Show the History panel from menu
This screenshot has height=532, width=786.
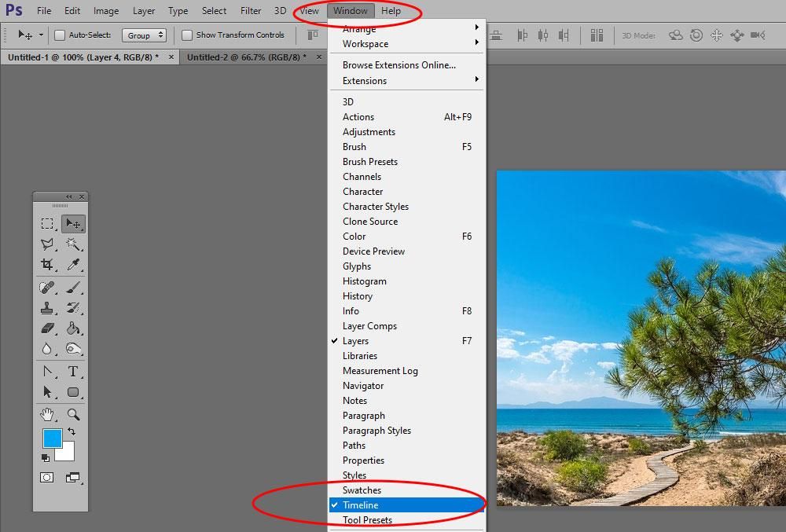pos(406,296)
